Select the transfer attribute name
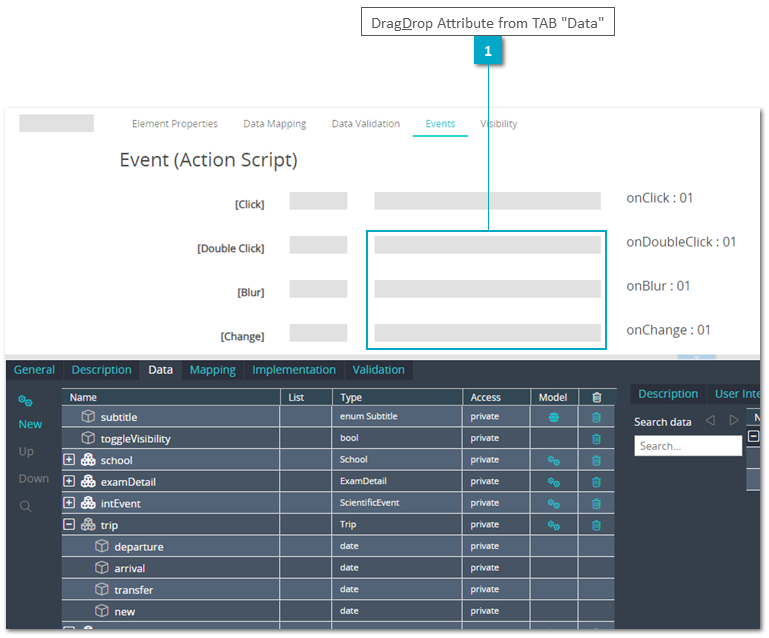 coord(133,589)
